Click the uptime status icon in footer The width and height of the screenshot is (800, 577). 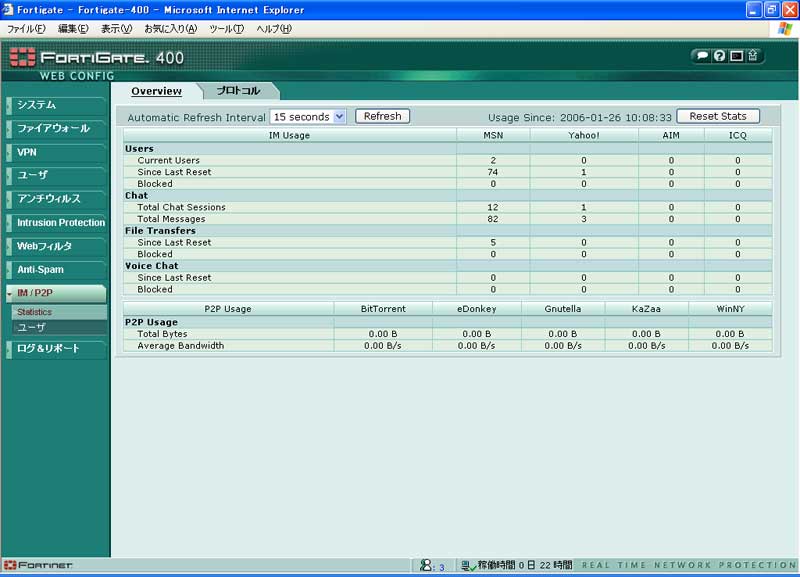[468, 565]
